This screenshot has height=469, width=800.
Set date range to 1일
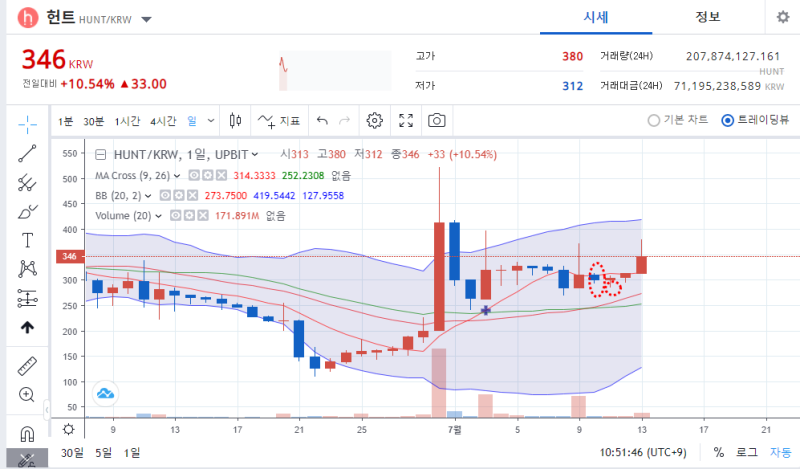point(132,453)
